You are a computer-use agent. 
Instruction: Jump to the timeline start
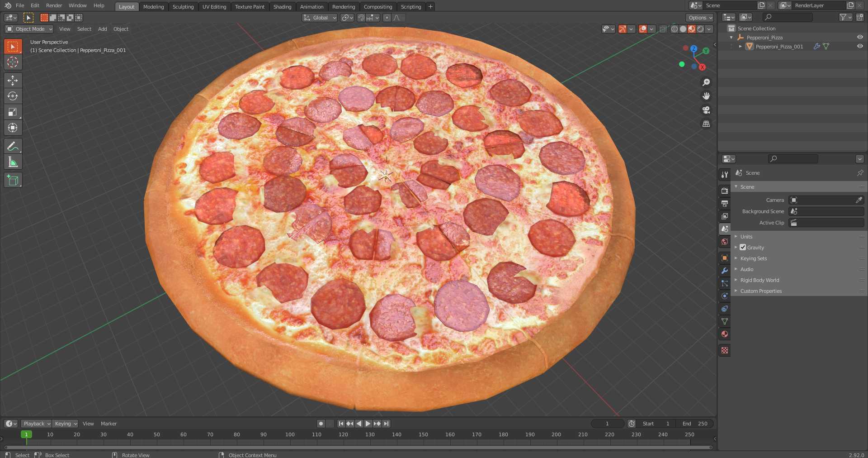point(341,424)
